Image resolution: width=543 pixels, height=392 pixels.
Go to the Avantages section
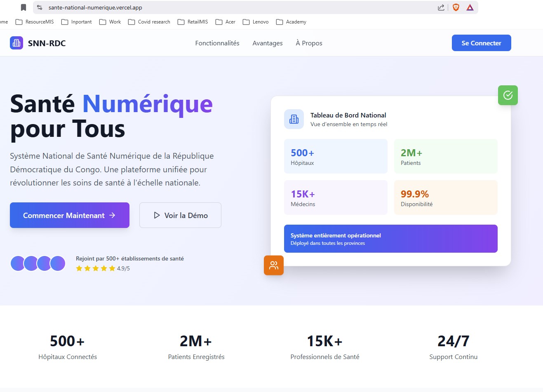[268, 43]
